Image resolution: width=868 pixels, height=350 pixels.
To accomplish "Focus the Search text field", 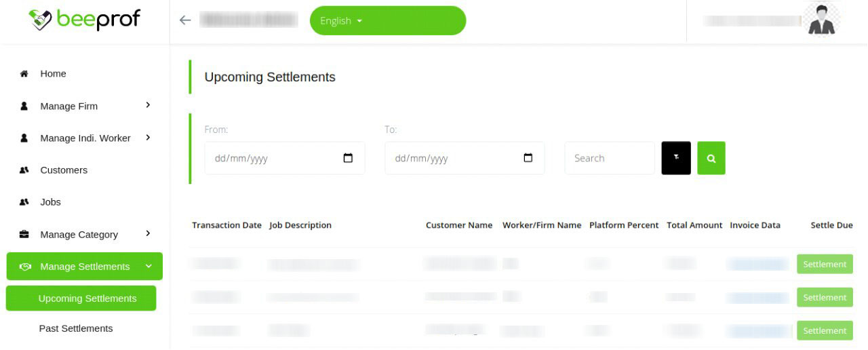I will (609, 158).
